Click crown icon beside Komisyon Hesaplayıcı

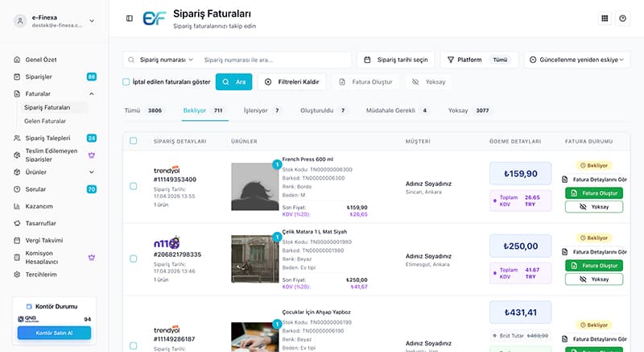pos(92,258)
